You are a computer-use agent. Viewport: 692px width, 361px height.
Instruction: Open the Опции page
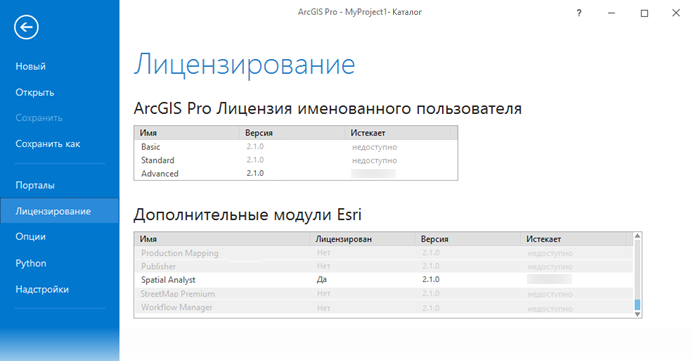tap(30, 237)
